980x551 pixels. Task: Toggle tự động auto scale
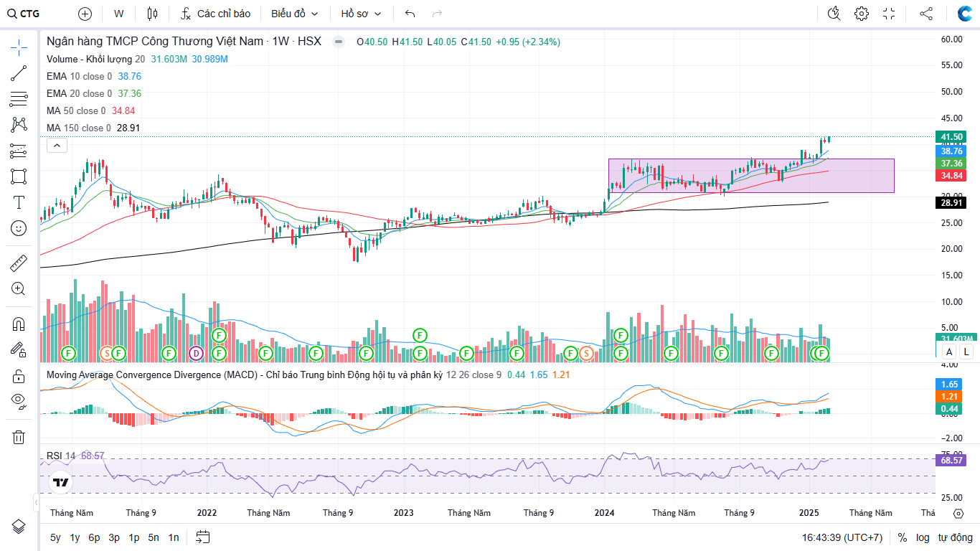pos(956,537)
